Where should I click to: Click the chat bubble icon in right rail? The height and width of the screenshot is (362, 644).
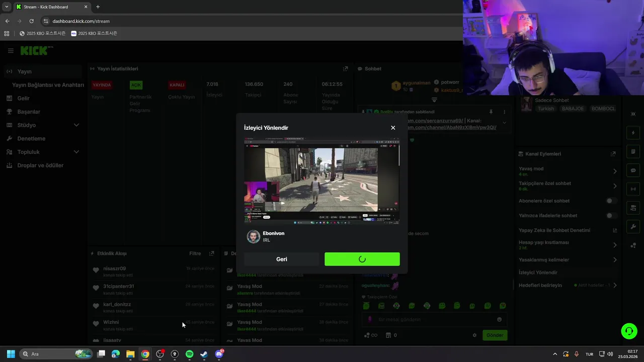(633, 170)
